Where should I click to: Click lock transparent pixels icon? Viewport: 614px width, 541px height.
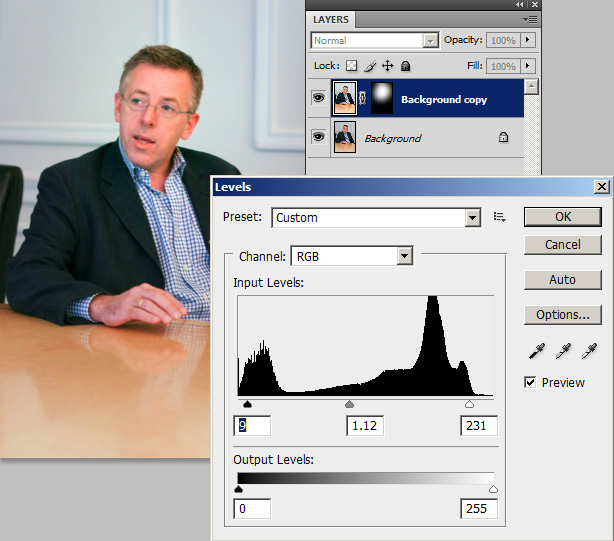coord(351,66)
